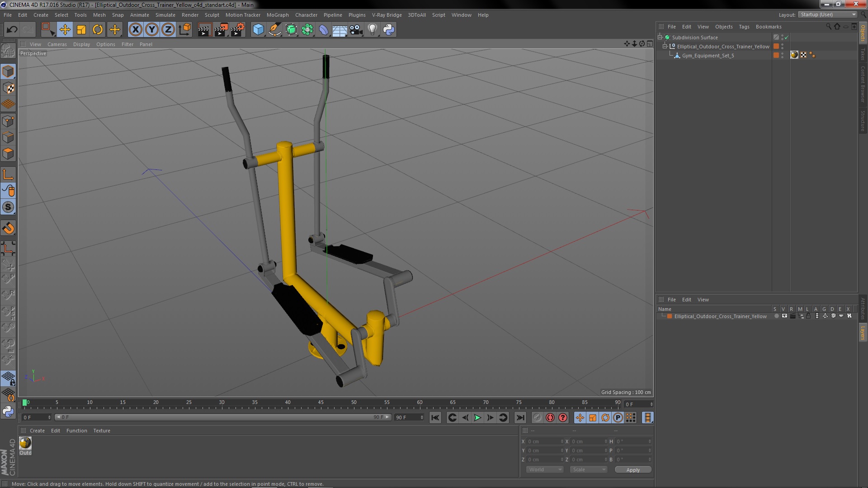
Task: Toggle Subdivision Surface enable checkmark
Action: 786,37
